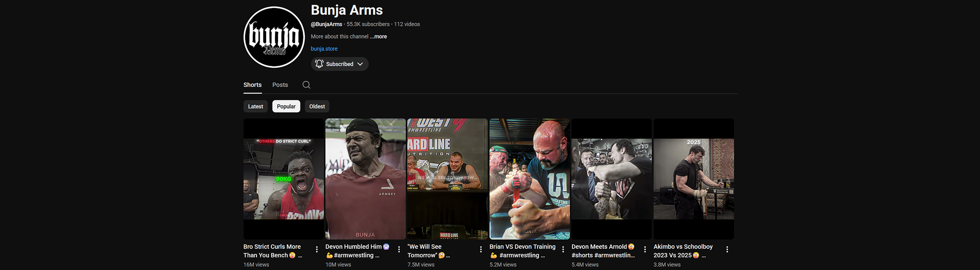Play the Akimbo vs Schoolboy thumbnail
980x270 pixels.
pyautogui.click(x=693, y=179)
